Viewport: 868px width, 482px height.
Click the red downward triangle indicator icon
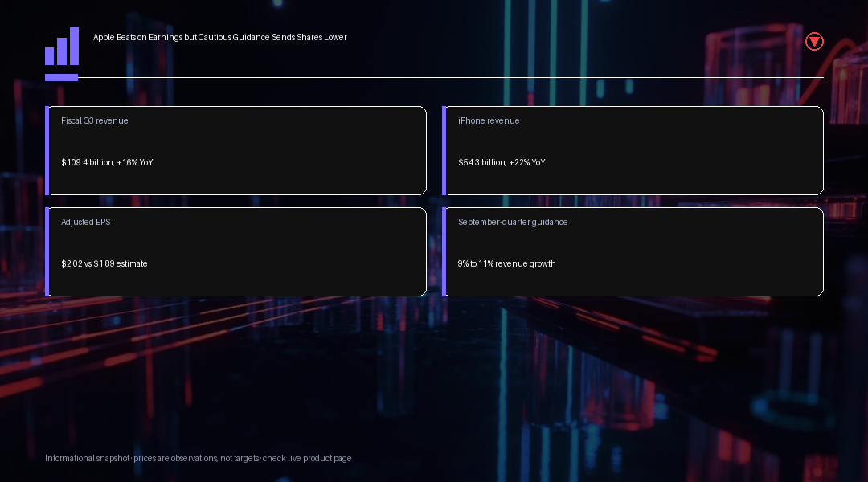pyautogui.click(x=814, y=42)
